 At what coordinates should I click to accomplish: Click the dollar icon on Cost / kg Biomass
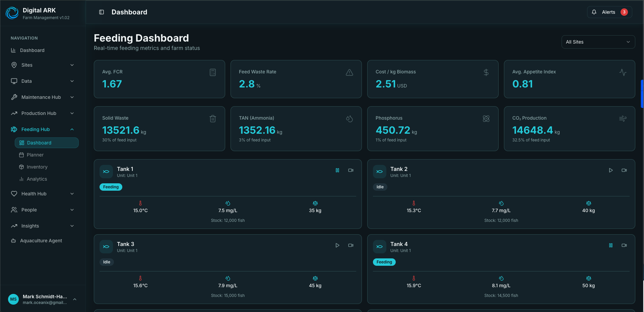[x=486, y=72]
